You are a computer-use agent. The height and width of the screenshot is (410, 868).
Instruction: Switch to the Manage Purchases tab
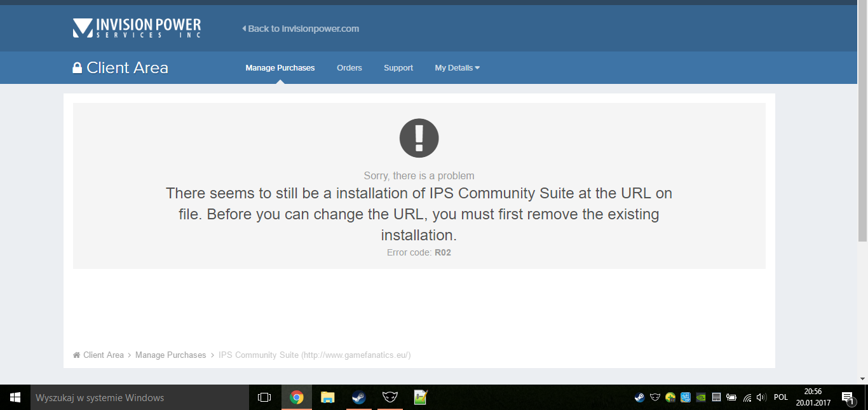(x=280, y=68)
